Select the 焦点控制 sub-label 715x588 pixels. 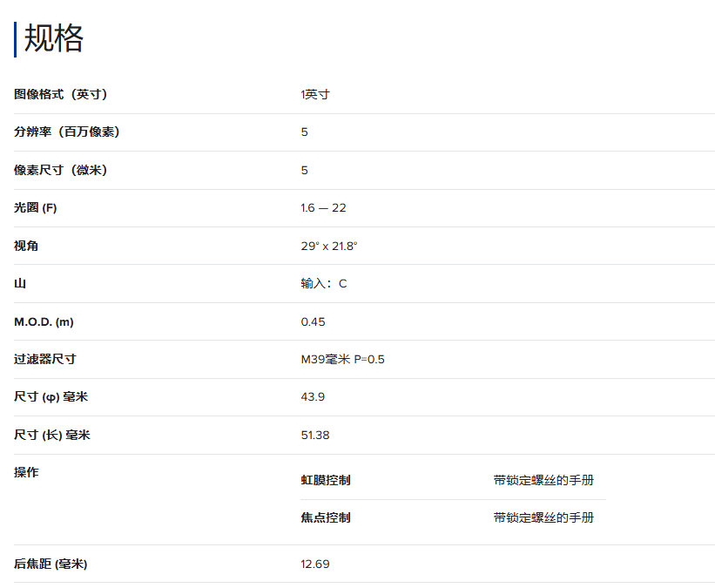(326, 517)
